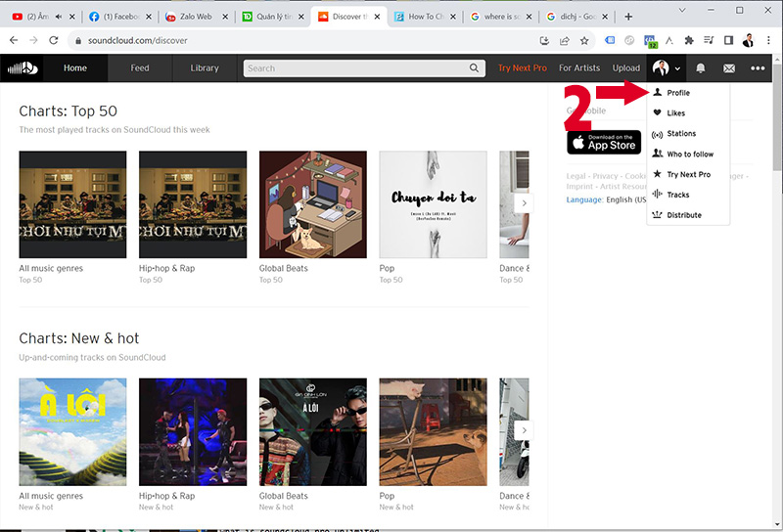
Task: Bookmark this page with star icon
Action: 584,41
